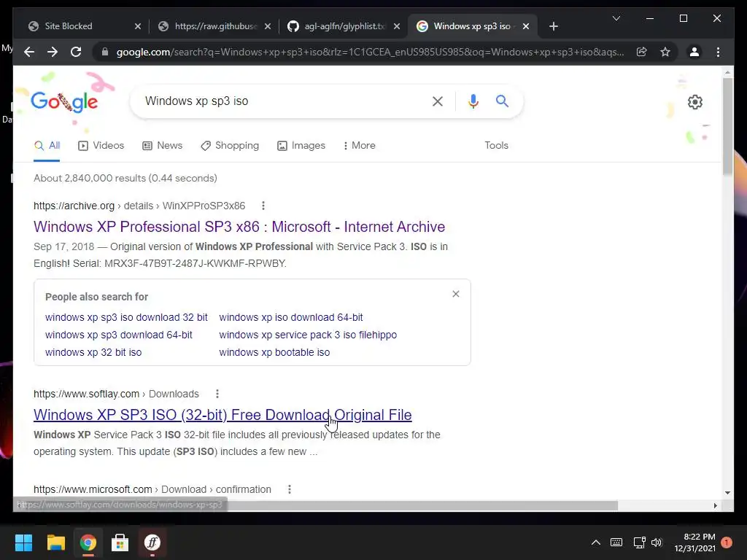The width and height of the screenshot is (747, 560).
Task: Open the network tray icon
Action: 639,542
